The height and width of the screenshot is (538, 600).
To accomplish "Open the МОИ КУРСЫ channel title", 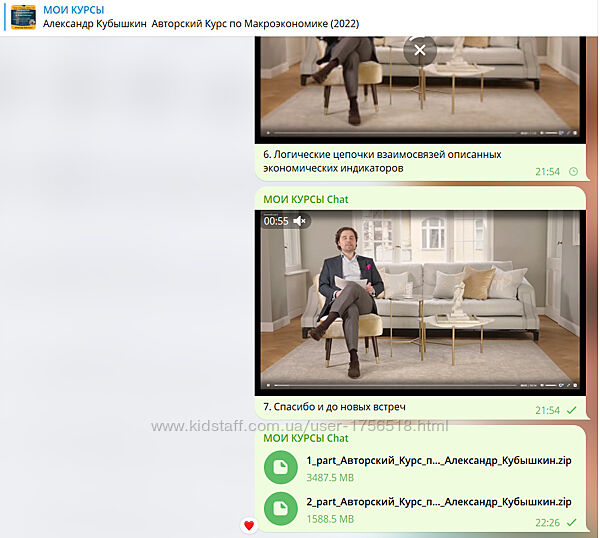I will tap(73, 10).
